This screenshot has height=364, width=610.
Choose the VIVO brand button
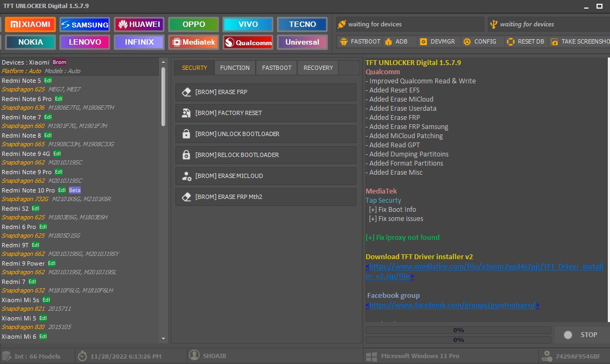tap(248, 25)
